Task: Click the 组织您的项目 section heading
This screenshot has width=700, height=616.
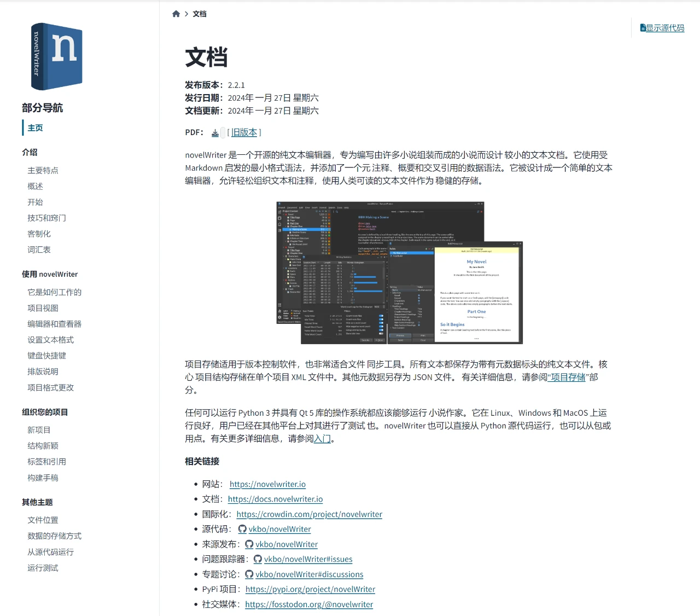Action: (x=45, y=412)
